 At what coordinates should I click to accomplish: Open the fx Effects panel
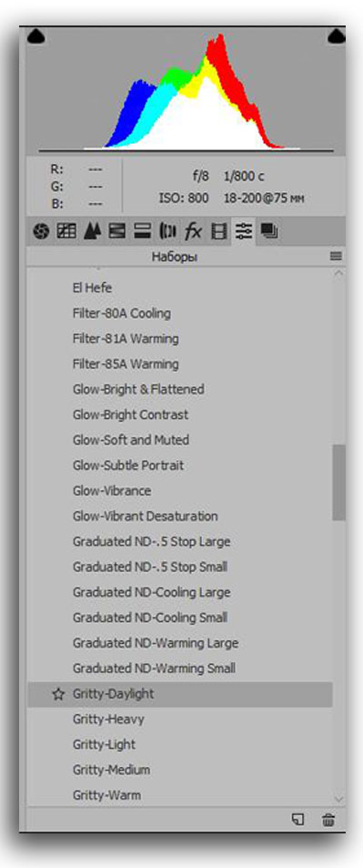click(193, 231)
